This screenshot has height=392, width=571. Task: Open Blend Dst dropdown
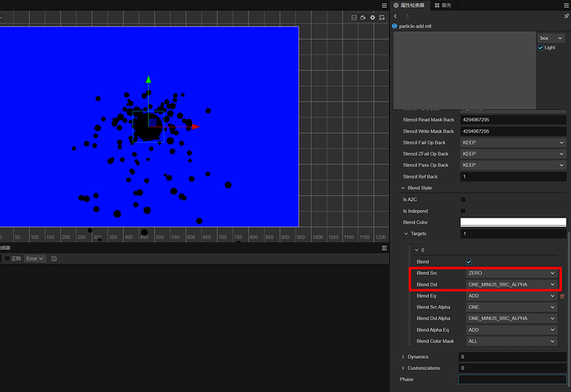point(511,284)
